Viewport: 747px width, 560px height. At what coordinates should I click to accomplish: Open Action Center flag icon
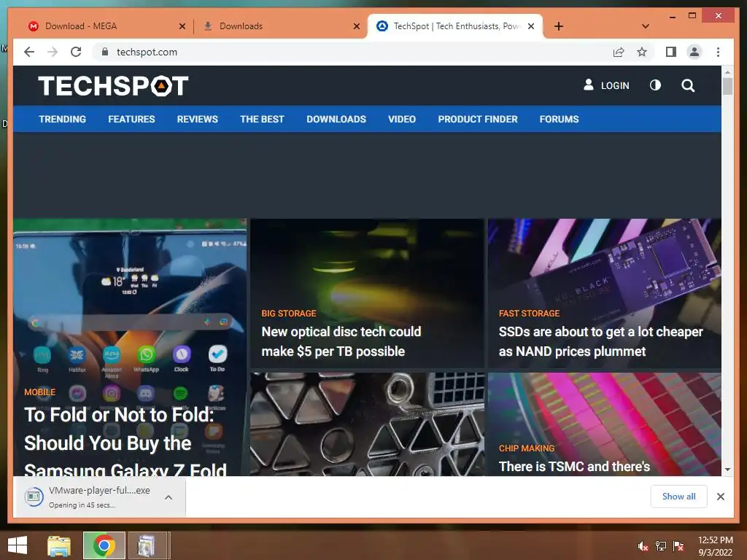click(678, 546)
